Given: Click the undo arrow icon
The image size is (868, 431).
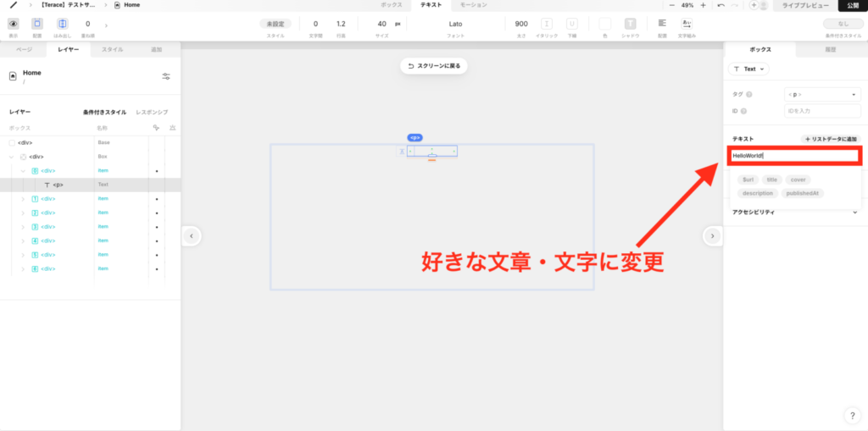Looking at the screenshot, I should (721, 5).
